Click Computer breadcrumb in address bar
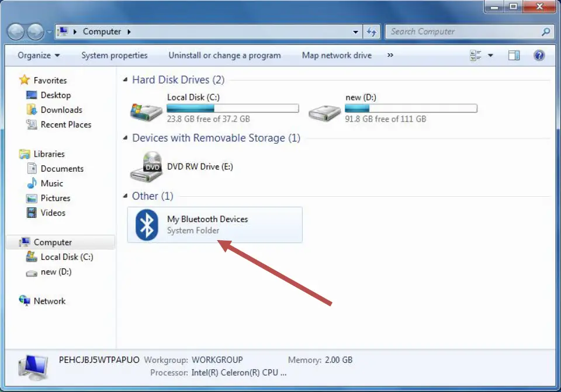 (102, 32)
